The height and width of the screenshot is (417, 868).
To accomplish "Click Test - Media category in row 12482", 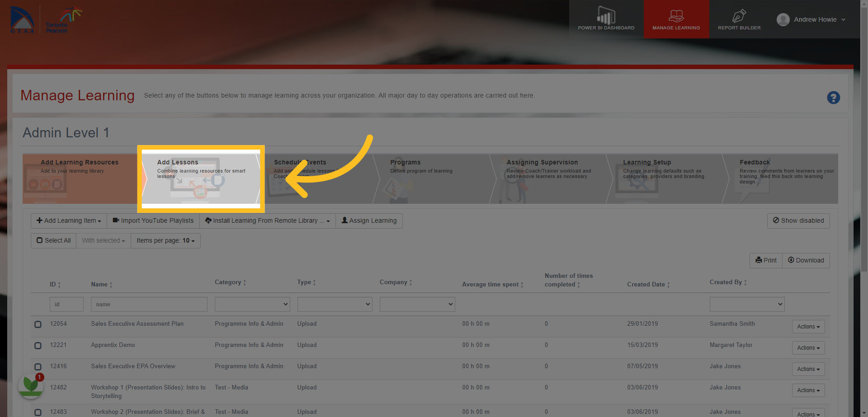I will pos(231,388).
